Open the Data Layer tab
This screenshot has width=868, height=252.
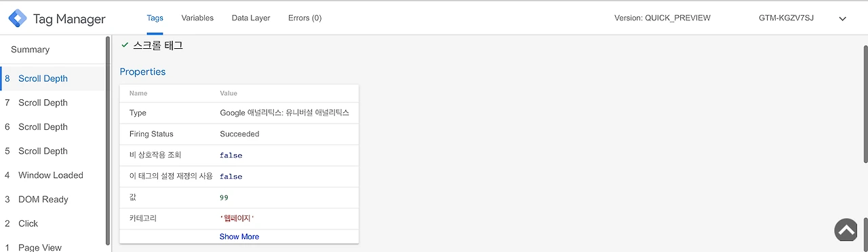[x=251, y=18]
